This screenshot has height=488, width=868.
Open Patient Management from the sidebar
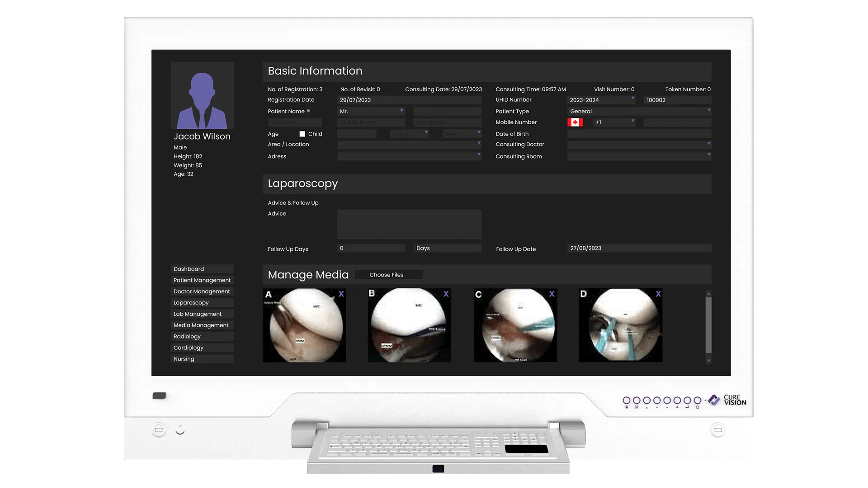pyautogui.click(x=202, y=280)
